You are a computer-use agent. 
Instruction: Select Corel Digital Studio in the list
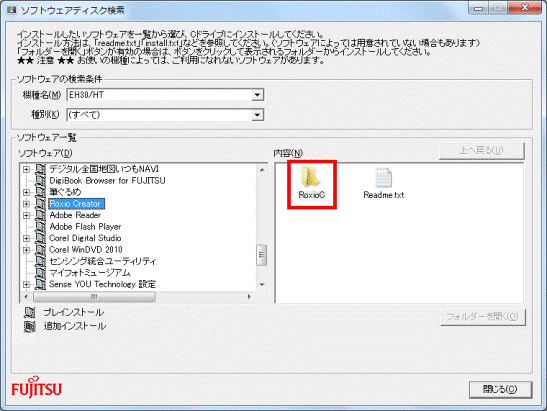[85, 238]
